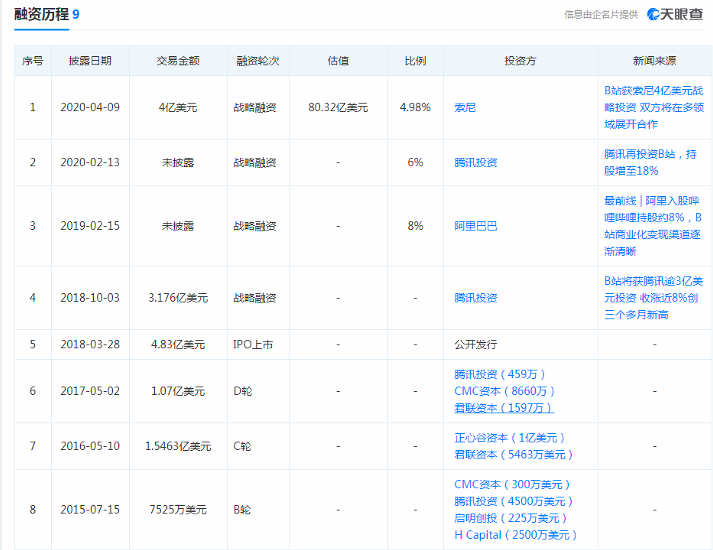Click the financing count number 9

(x=75, y=15)
